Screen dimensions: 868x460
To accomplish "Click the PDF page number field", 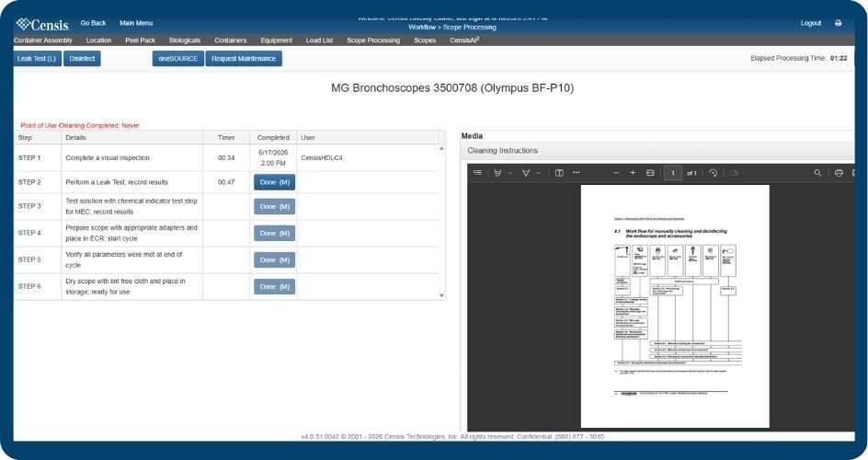I will [x=673, y=173].
